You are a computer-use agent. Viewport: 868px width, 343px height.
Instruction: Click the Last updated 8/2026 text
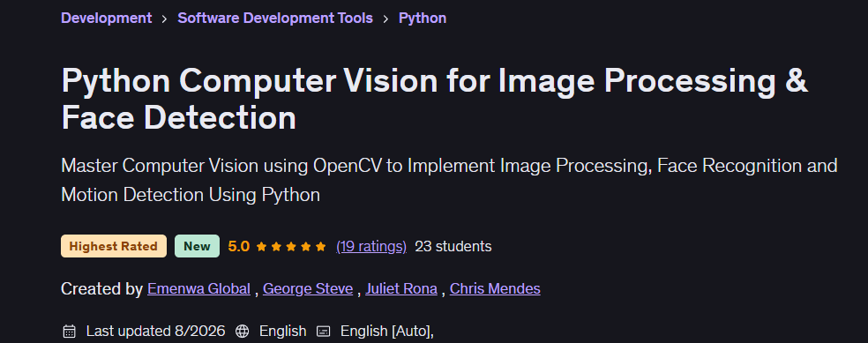pos(155,331)
